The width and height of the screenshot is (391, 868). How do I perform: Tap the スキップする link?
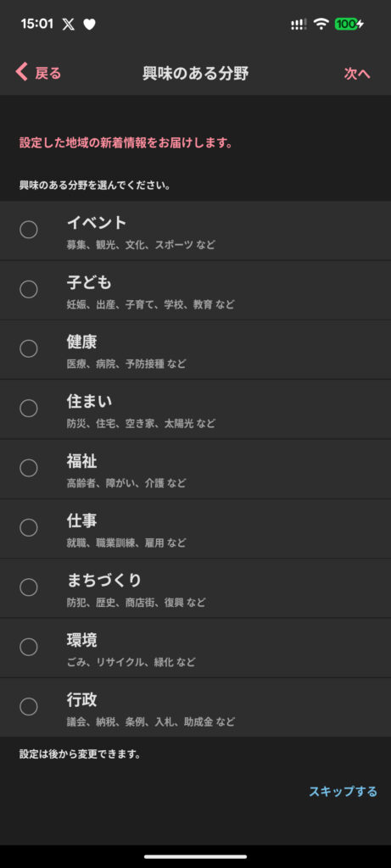(x=343, y=792)
